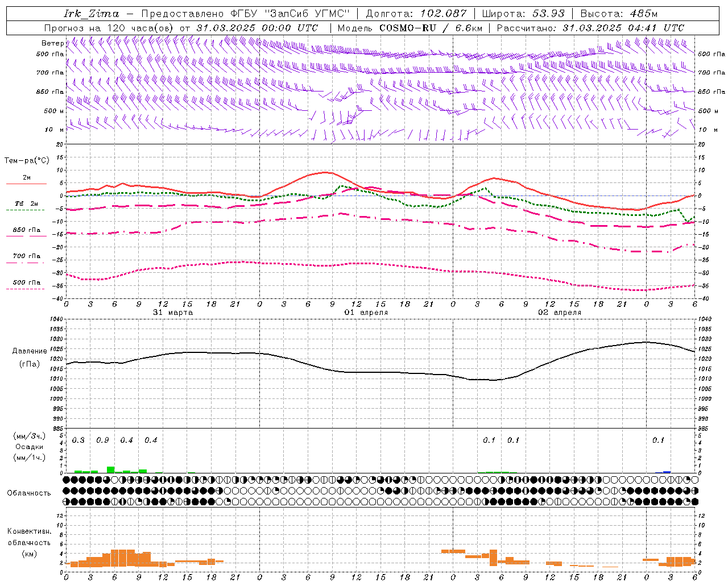Click the (мм/3ч.) precipitation unit label
728x582 pixels.
point(30,436)
